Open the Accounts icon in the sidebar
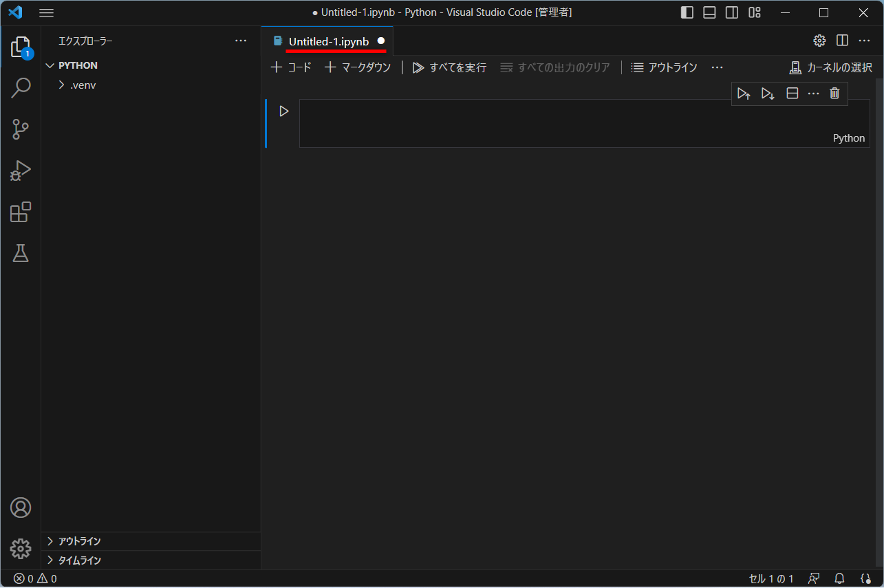The image size is (884, 588). tap(21, 507)
